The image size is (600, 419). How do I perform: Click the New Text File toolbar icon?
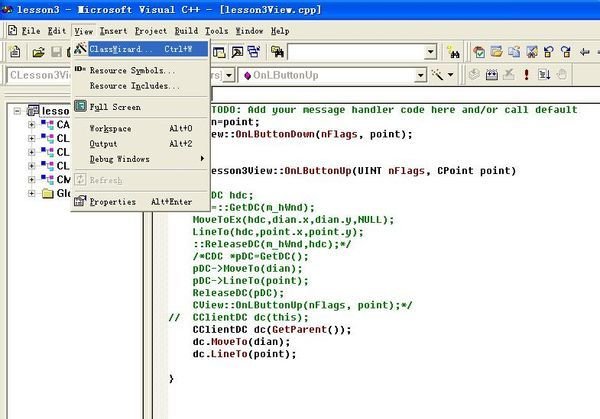point(15,52)
